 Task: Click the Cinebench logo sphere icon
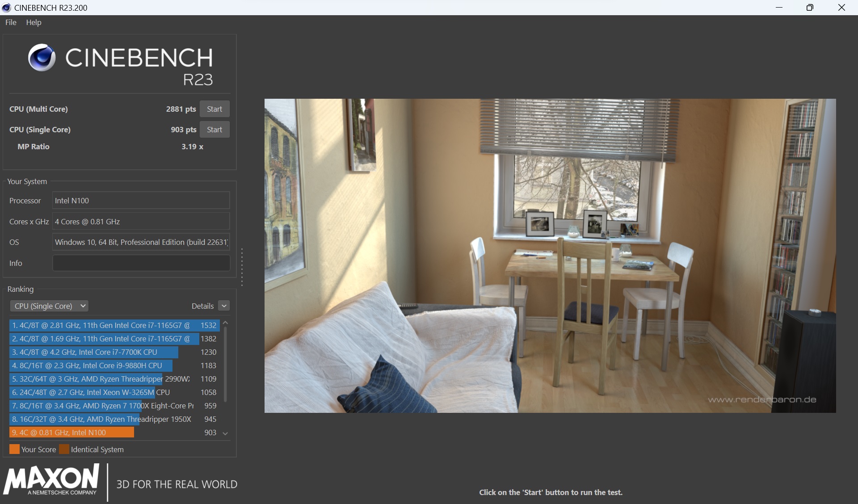click(x=42, y=58)
